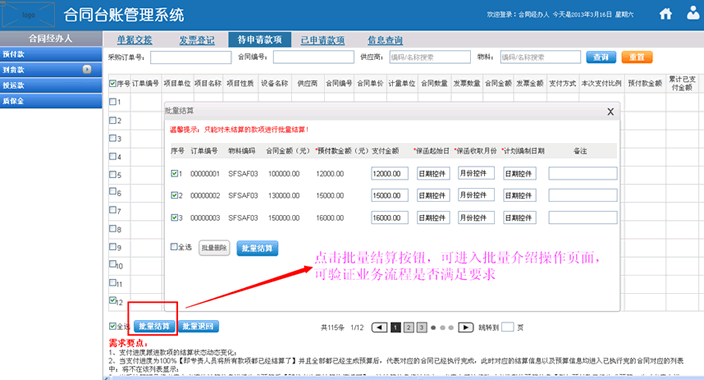Image resolution: width=704 pixels, height=380 pixels.
Task: Open 计划编制日期 date picker for order 00000001
Action: 519,173
